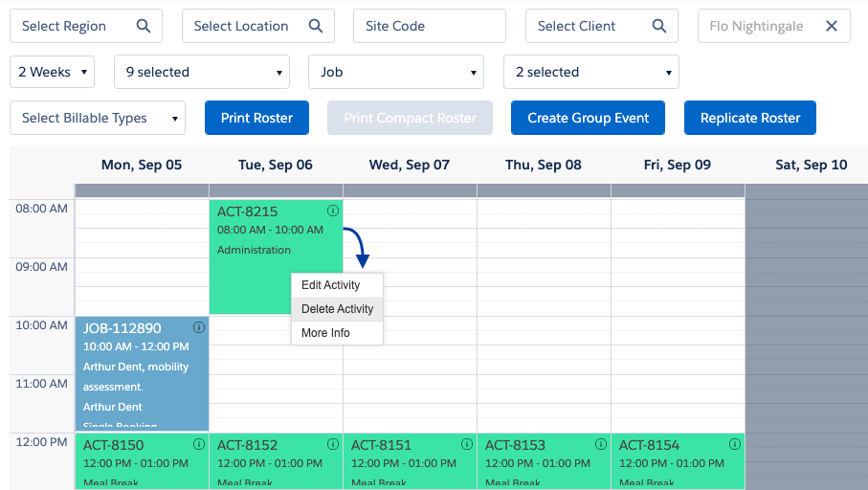Clear the Flo Nightingale filter
868x490 pixels.
tap(831, 26)
